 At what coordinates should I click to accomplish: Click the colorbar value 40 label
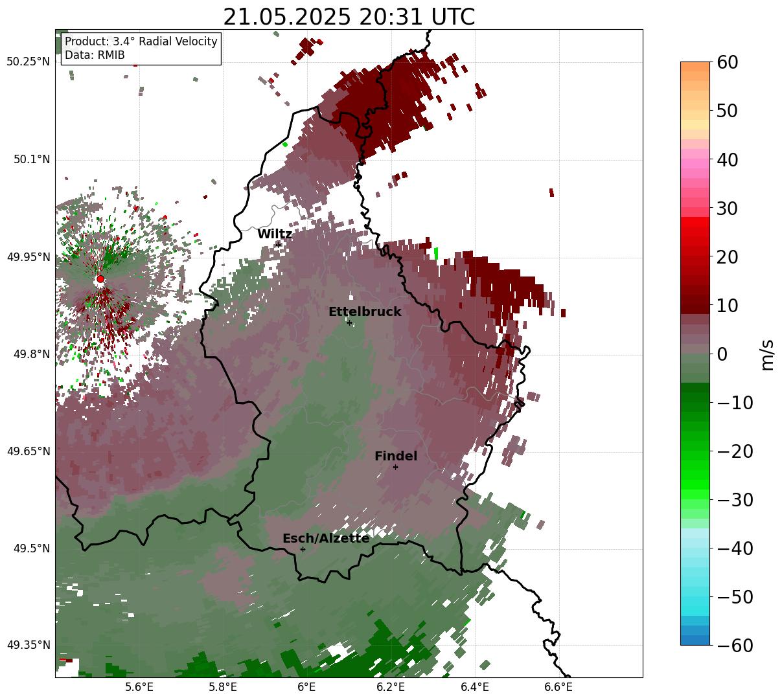click(x=727, y=159)
